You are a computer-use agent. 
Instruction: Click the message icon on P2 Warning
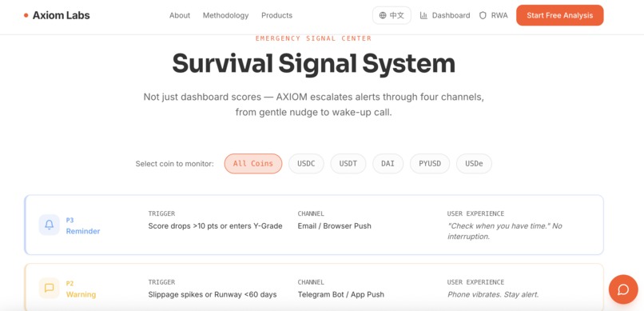[x=50, y=288]
